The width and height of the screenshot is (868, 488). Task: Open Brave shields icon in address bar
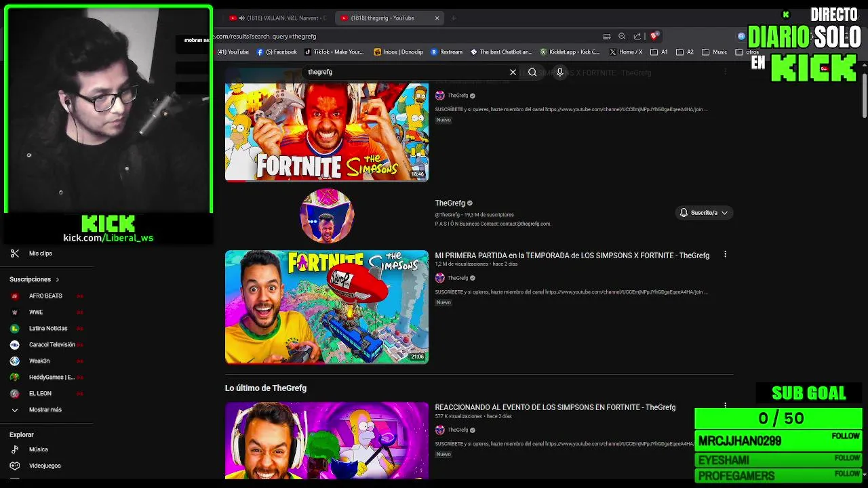(654, 37)
